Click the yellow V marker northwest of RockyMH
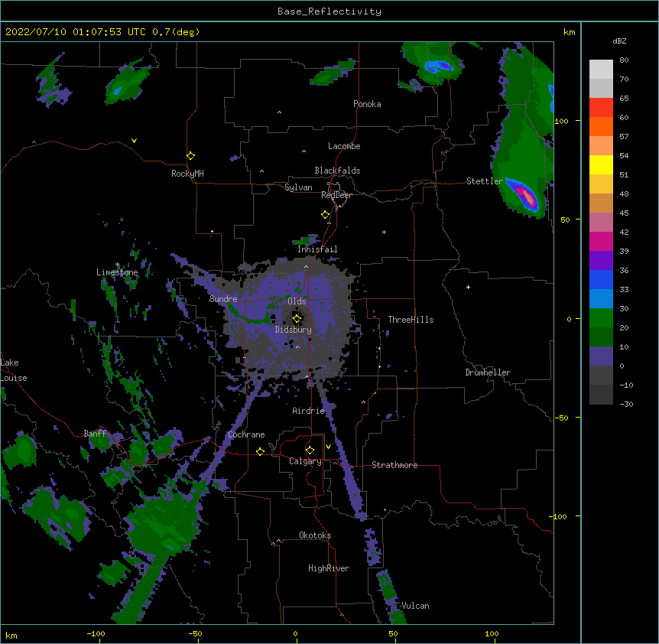 pyautogui.click(x=134, y=141)
